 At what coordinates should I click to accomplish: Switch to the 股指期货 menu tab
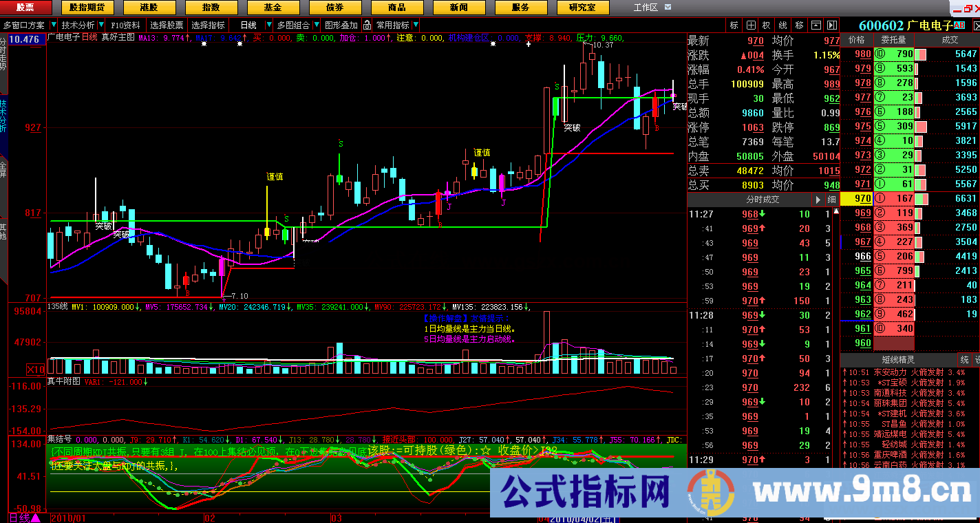pyautogui.click(x=86, y=8)
